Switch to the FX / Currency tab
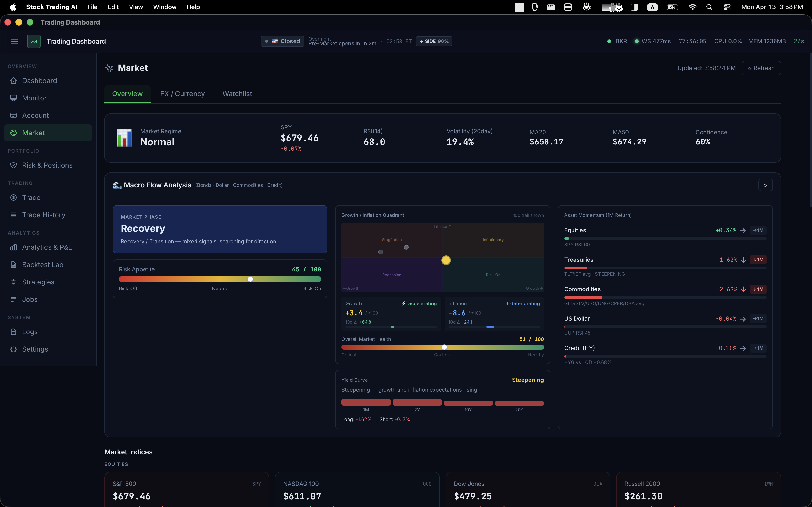812x507 pixels. (x=182, y=94)
